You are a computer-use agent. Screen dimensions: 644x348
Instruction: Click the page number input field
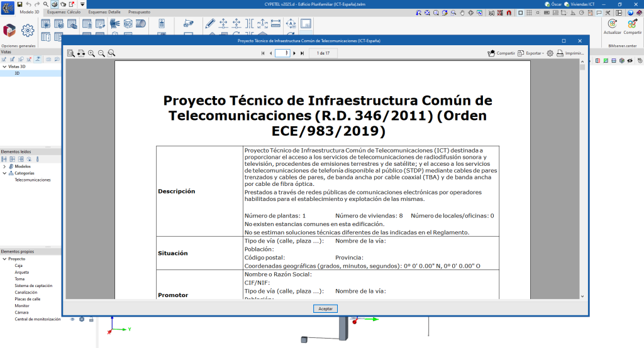tap(282, 53)
